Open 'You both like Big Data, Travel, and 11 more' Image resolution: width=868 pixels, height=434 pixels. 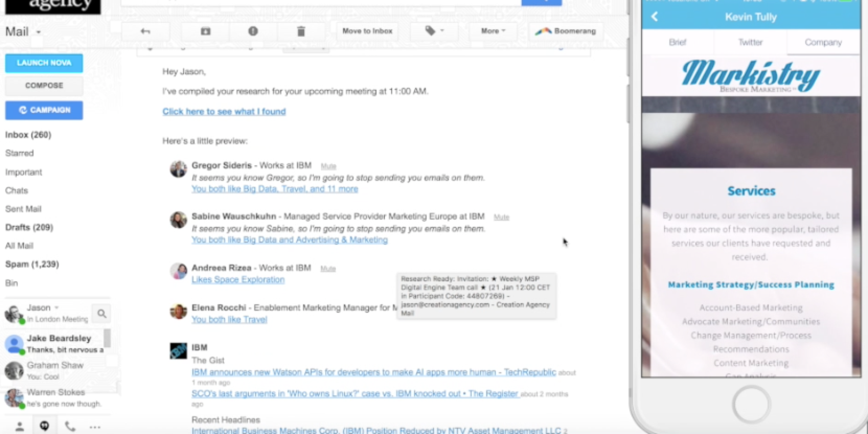[275, 189]
